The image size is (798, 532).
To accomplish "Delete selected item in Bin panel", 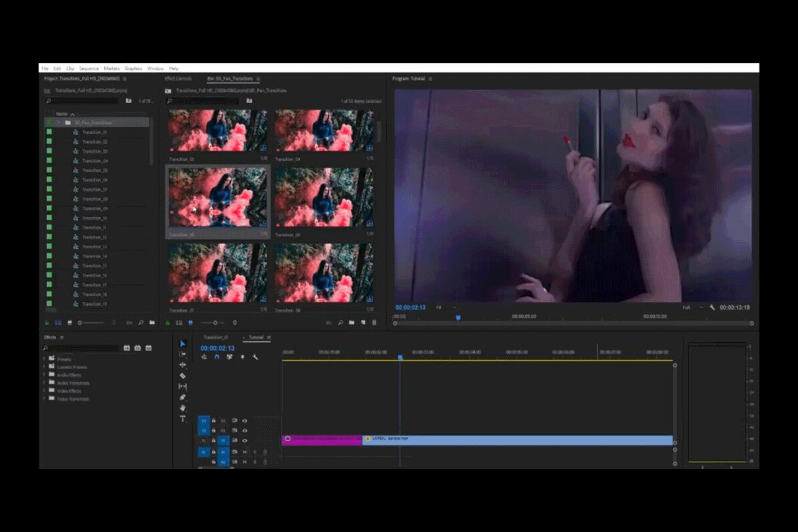I will pyautogui.click(x=374, y=323).
